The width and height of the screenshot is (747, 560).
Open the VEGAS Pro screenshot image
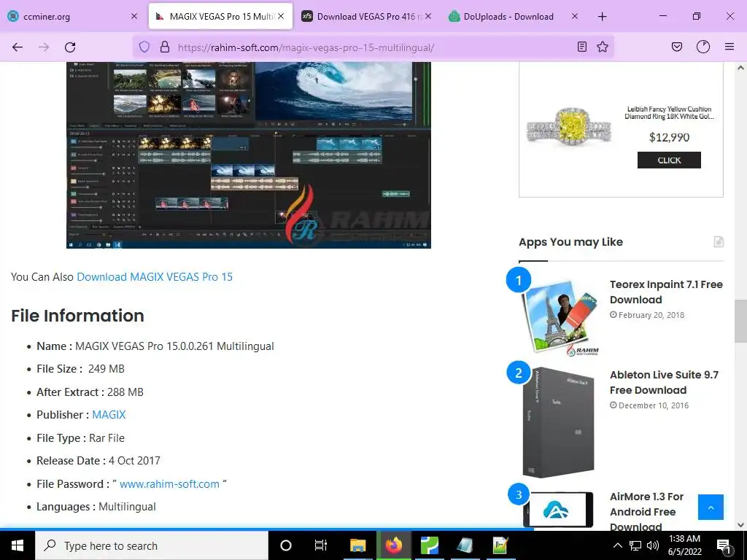(x=249, y=155)
